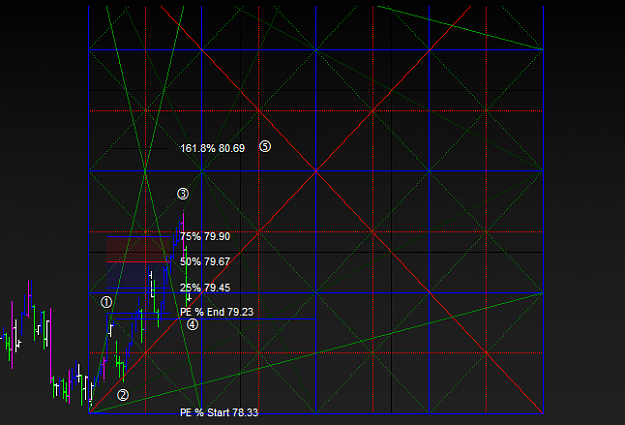Screen dimensions: 625x425
Task: Select the 75% 79.90 level label
Action: (x=205, y=236)
